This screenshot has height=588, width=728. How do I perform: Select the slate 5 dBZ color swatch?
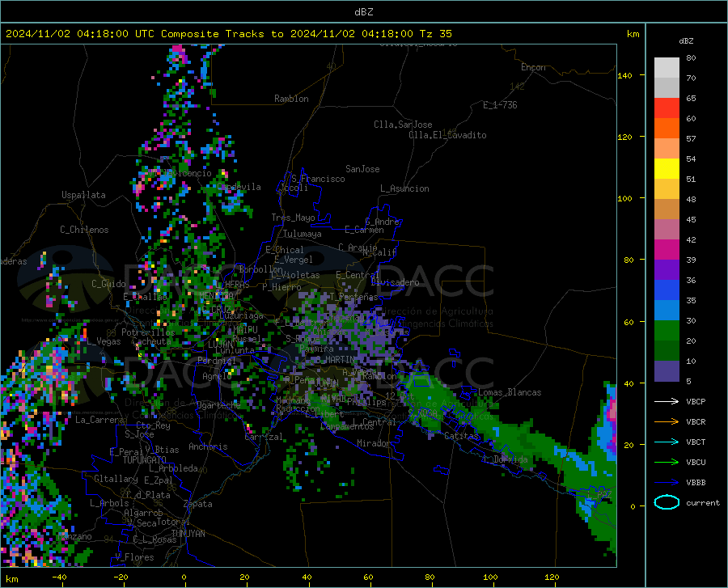pos(667,371)
